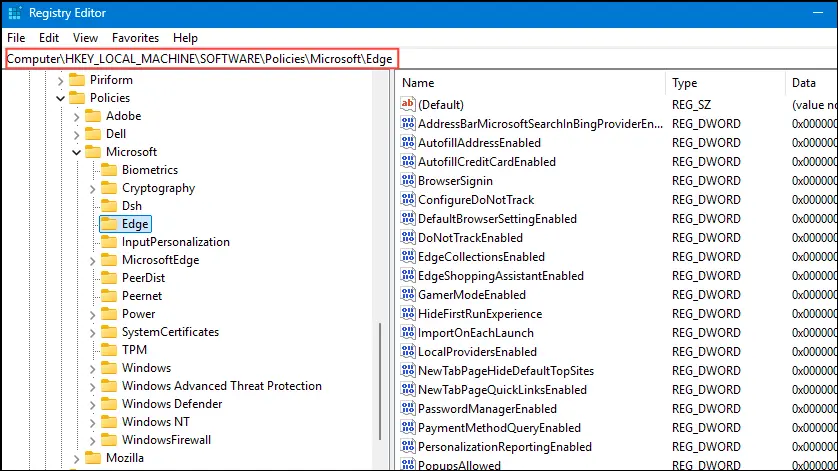
Task: Click the DWORD icon next to GamerModeEnabled
Action: click(407, 295)
